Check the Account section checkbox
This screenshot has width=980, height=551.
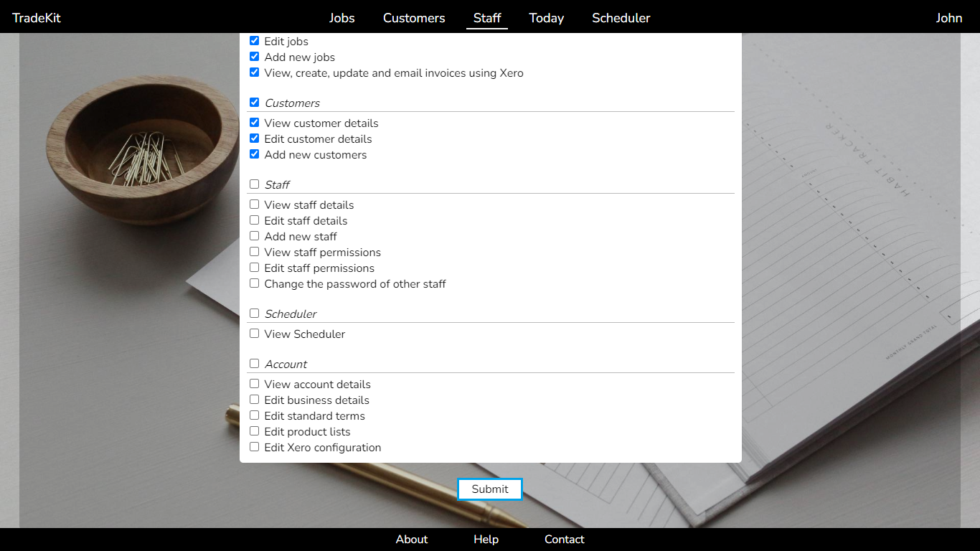(x=254, y=364)
